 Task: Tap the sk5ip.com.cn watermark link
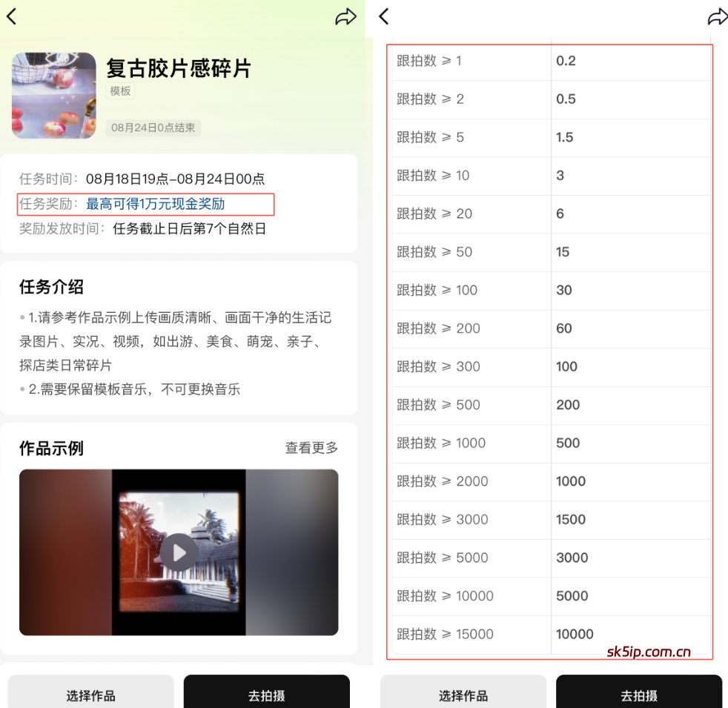[x=650, y=652]
